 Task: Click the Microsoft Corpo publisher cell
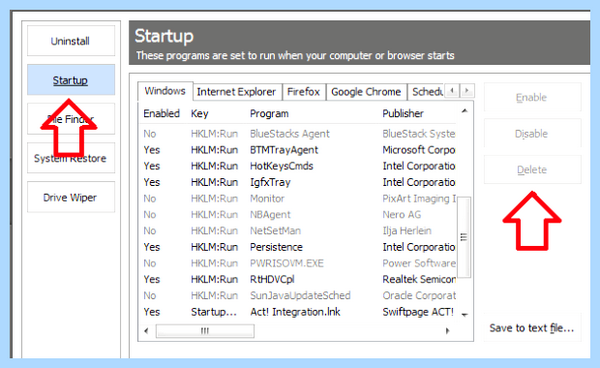pos(419,150)
